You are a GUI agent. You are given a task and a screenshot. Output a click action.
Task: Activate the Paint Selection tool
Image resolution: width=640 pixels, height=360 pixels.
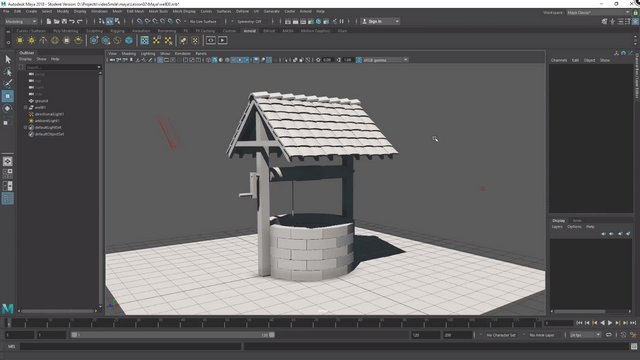7,84
